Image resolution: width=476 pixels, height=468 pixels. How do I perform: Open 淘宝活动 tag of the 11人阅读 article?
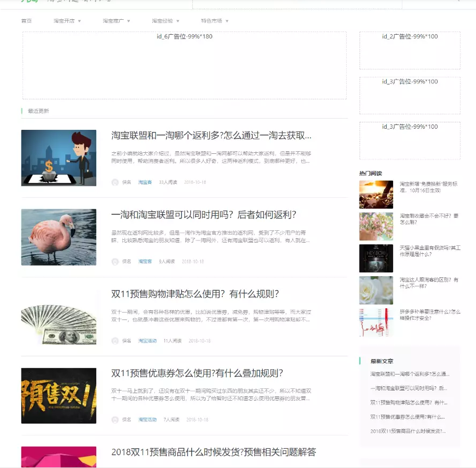147,340
